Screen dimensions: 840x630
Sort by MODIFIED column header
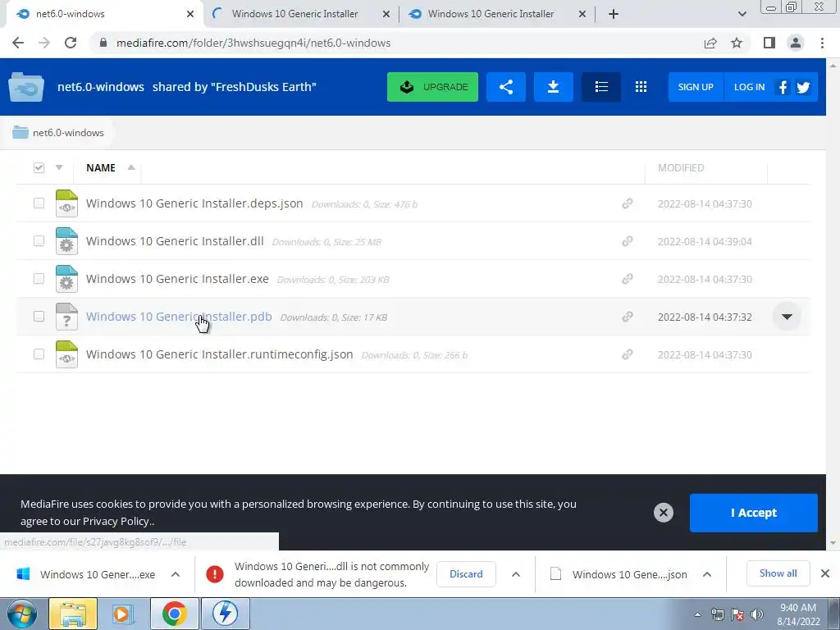coord(681,167)
